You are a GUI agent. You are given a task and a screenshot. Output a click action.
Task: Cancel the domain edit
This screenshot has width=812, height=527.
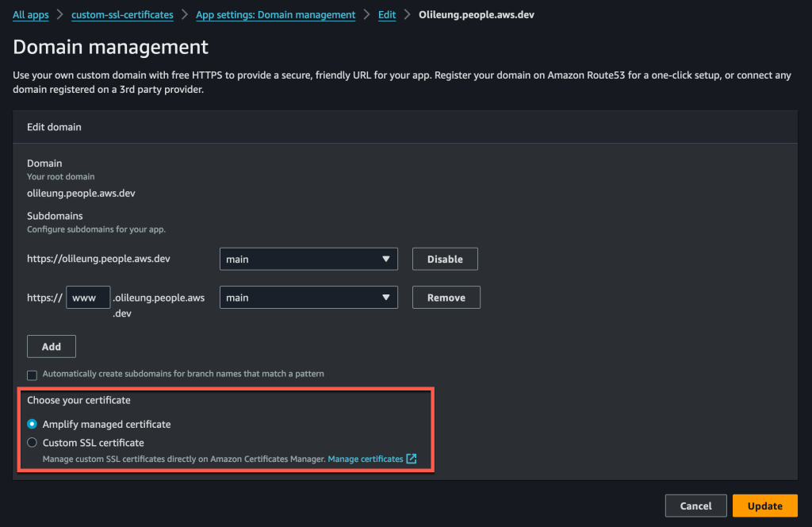[695, 506]
